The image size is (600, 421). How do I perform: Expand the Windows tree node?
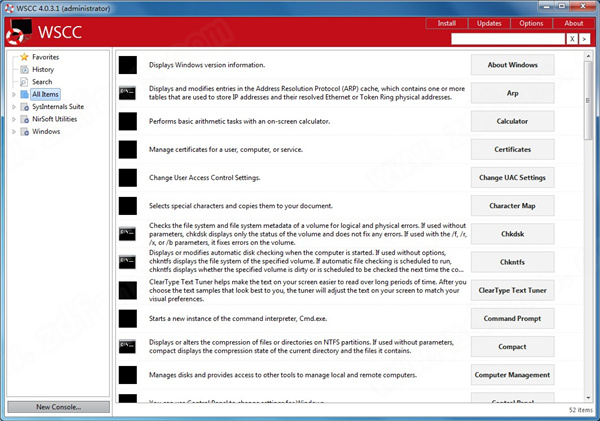point(13,131)
